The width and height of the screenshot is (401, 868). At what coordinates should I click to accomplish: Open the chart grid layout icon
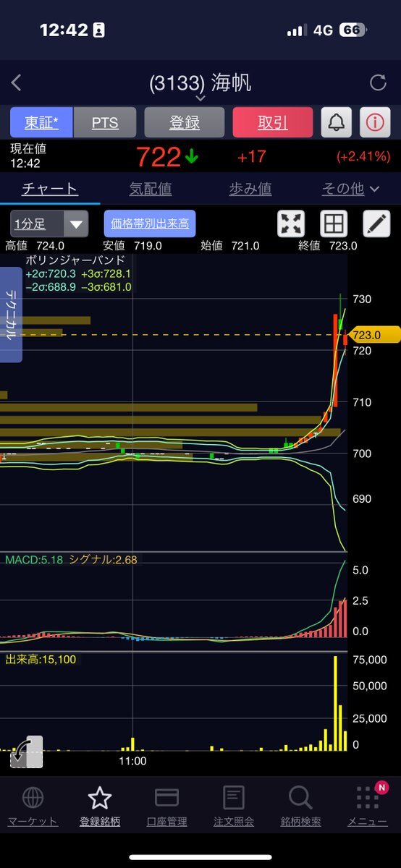pos(334,224)
